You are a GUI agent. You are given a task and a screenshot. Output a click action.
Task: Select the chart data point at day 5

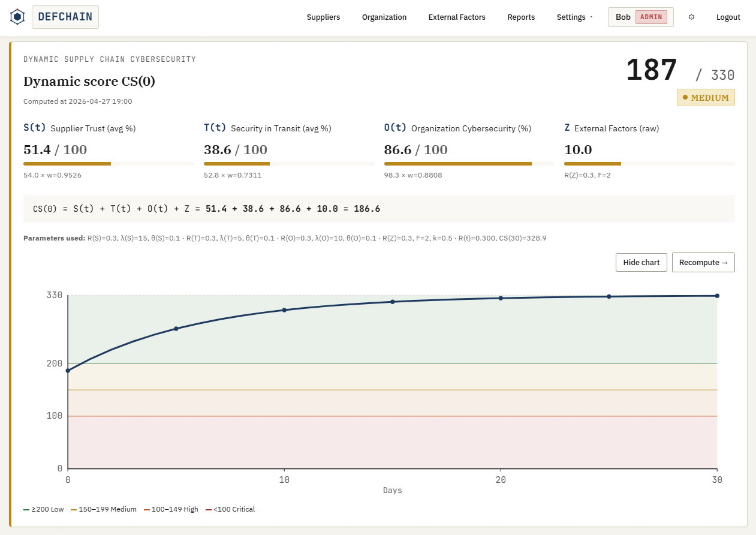click(x=176, y=329)
